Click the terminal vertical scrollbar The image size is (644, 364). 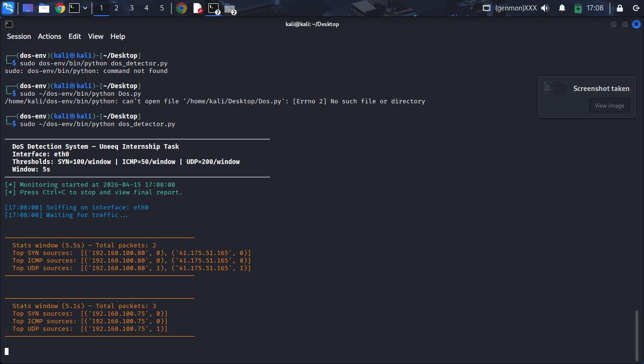(637, 334)
